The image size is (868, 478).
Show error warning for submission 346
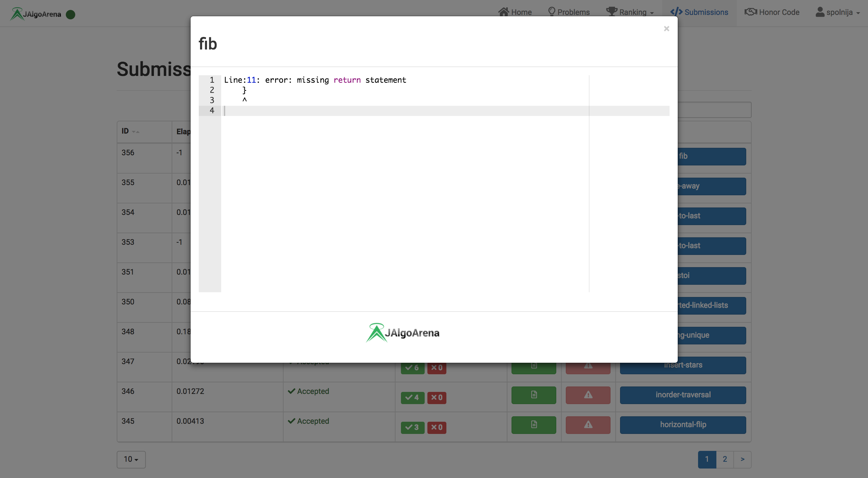pos(588,395)
